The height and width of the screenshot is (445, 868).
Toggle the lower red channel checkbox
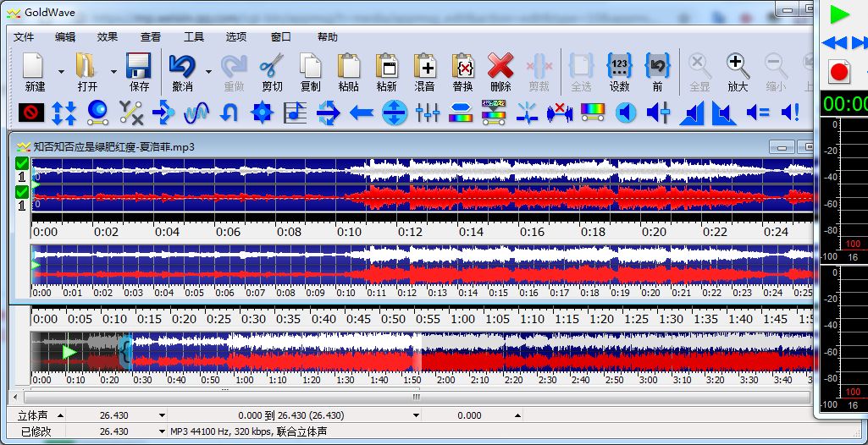click(22, 192)
